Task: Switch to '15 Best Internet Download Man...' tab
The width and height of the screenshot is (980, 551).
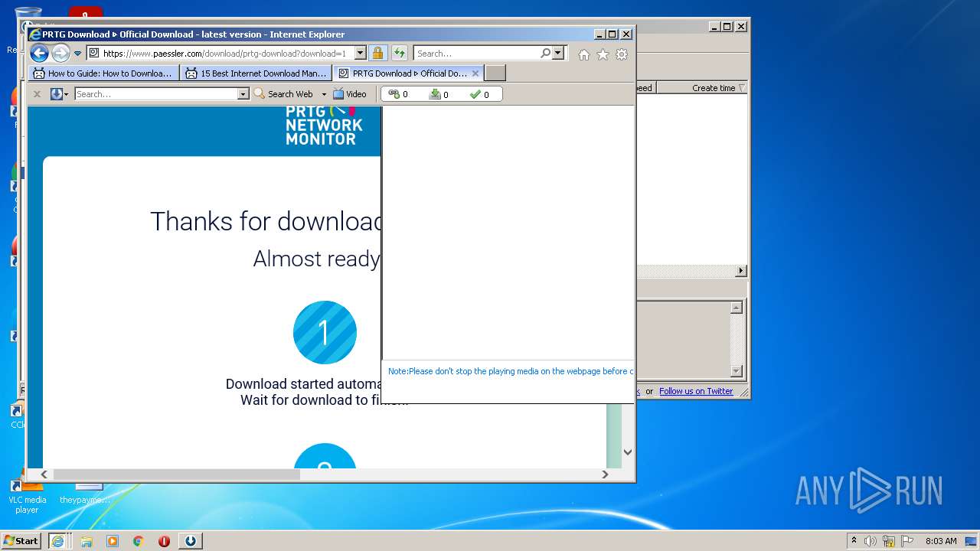Action: point(256,73)
